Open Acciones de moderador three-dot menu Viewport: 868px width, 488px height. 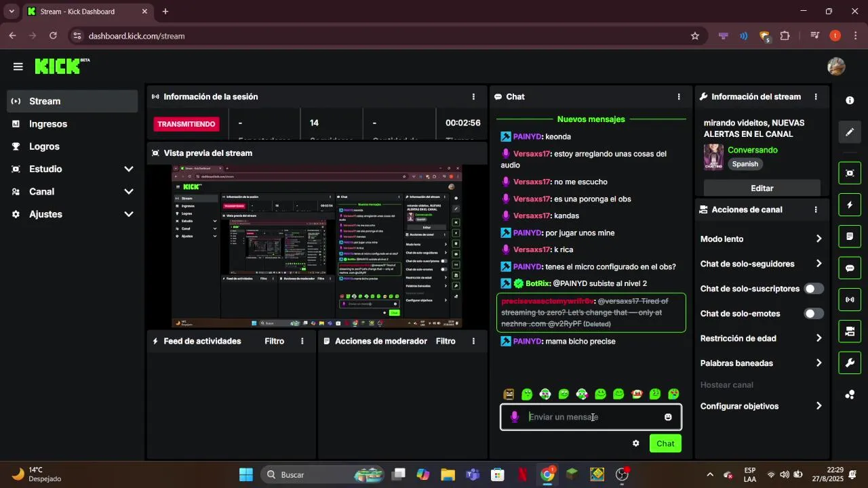click(473, 341)
